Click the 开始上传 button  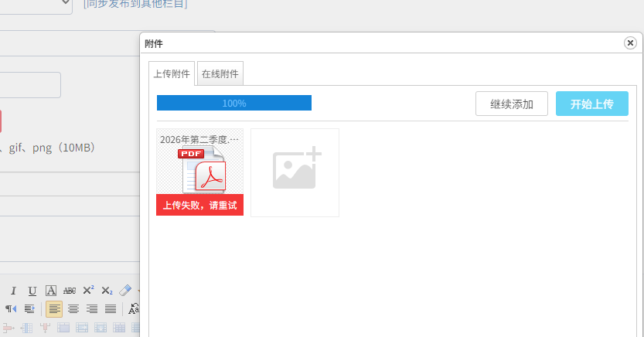coord(592,104)
